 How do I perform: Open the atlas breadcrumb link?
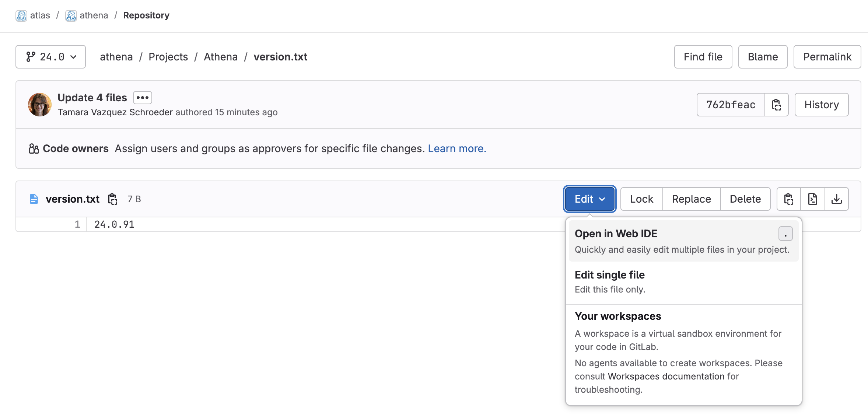[40, 15]
